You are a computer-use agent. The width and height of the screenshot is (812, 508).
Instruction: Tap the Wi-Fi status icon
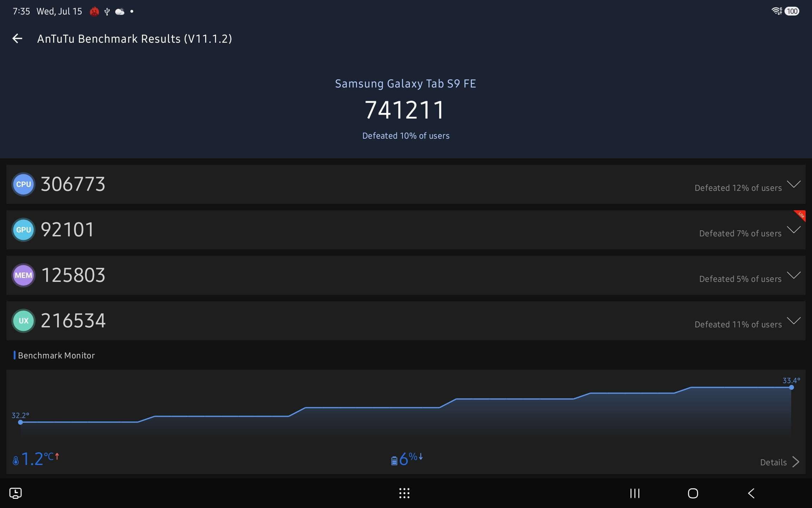[777, 11]
